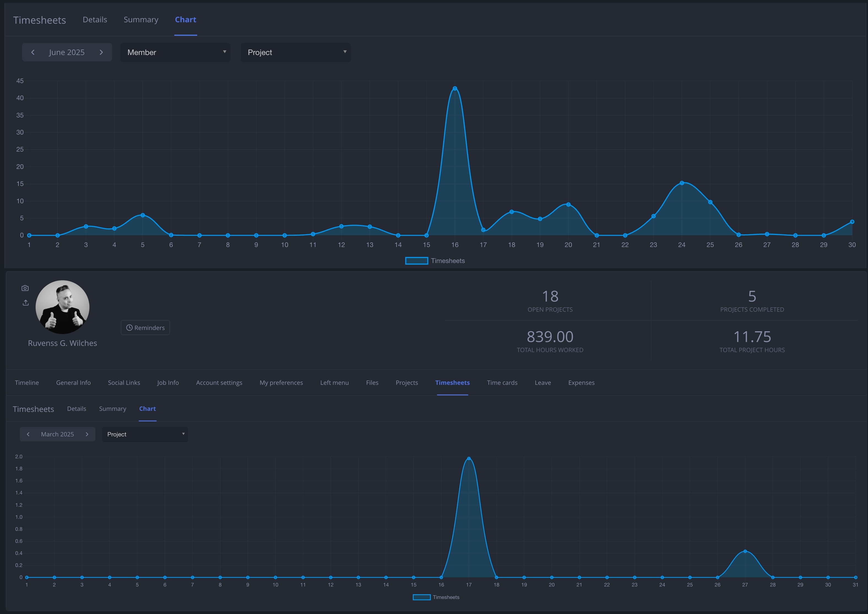Expand the Project dropdown in the top chart
This screenshot has height=614, width=868.
[x=295, y=52]
